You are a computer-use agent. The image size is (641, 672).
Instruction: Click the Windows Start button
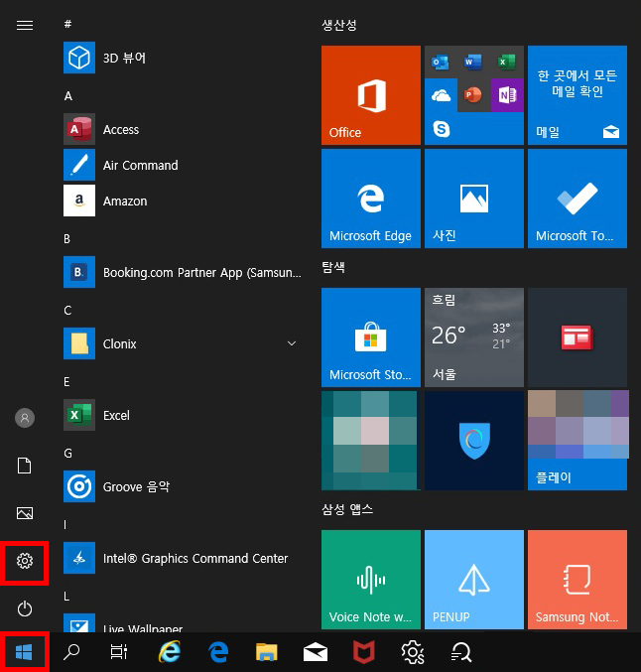coord(24,653)
